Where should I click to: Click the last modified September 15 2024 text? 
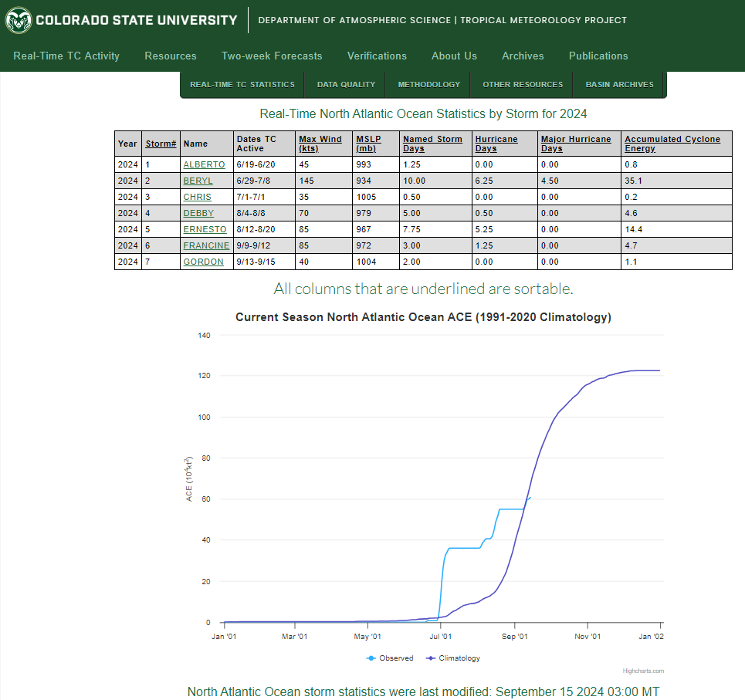pyautogui.click(x=423, y=692)
